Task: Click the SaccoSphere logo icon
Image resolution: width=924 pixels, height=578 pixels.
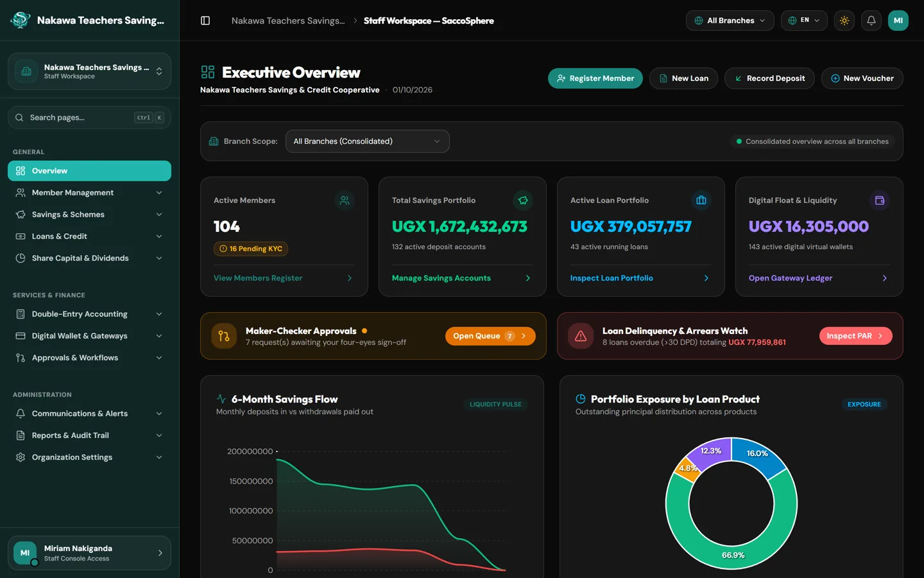Action: click(21, 20)
